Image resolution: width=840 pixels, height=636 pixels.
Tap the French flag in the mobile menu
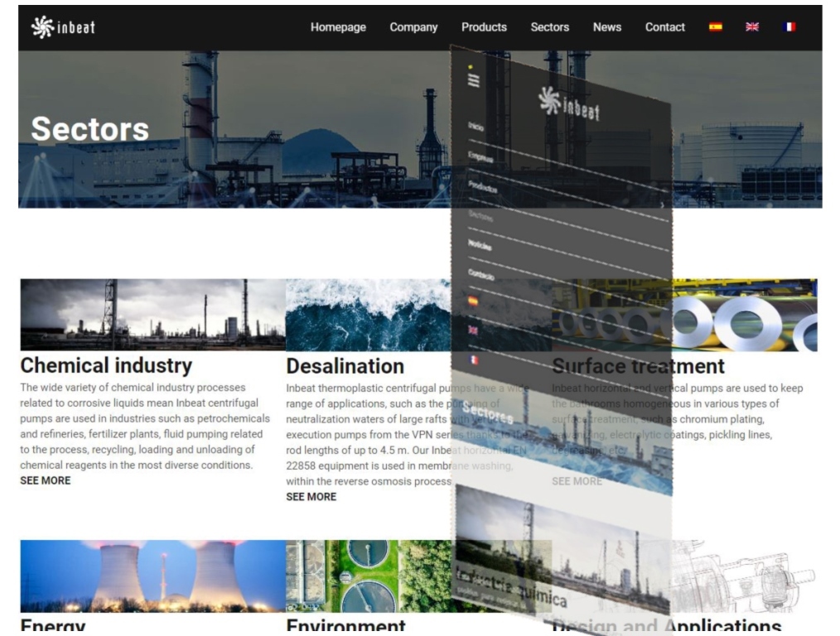tap(474, 359)
